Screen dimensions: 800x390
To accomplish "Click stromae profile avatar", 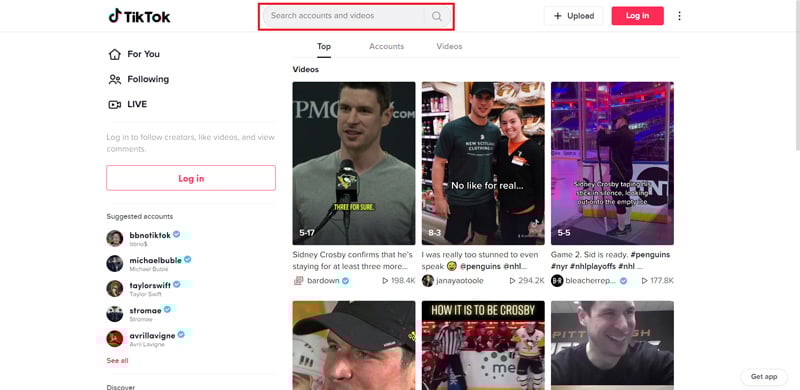I will point(115,313).
